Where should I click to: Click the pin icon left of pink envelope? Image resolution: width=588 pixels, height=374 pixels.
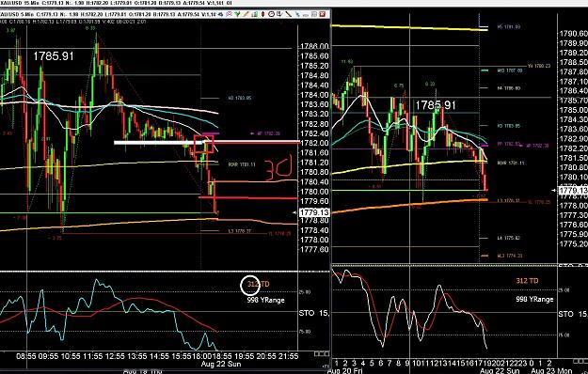220,14
